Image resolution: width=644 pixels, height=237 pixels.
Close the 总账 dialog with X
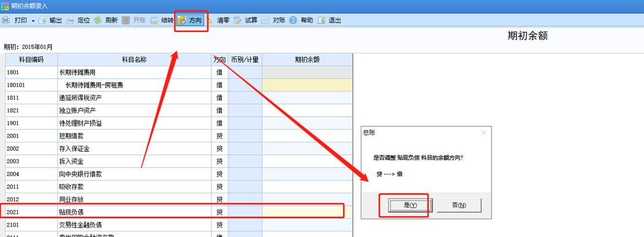coord(483,133)
